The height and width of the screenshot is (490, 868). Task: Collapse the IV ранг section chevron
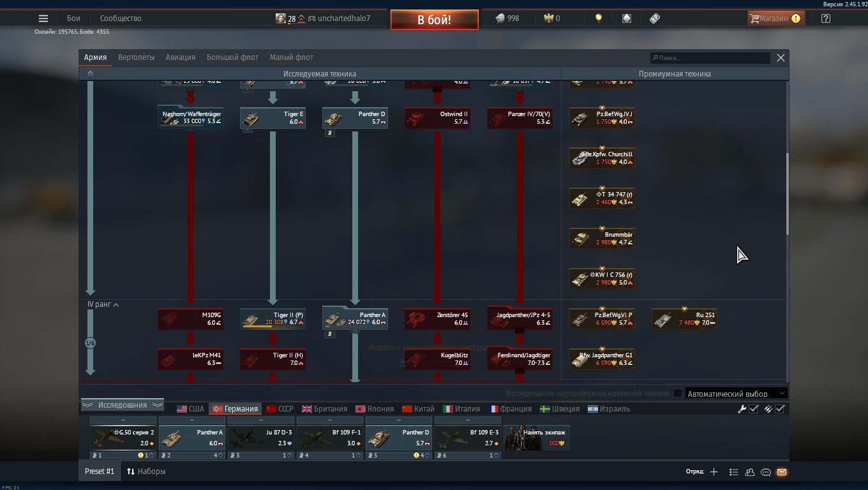(x=116, y=305)
